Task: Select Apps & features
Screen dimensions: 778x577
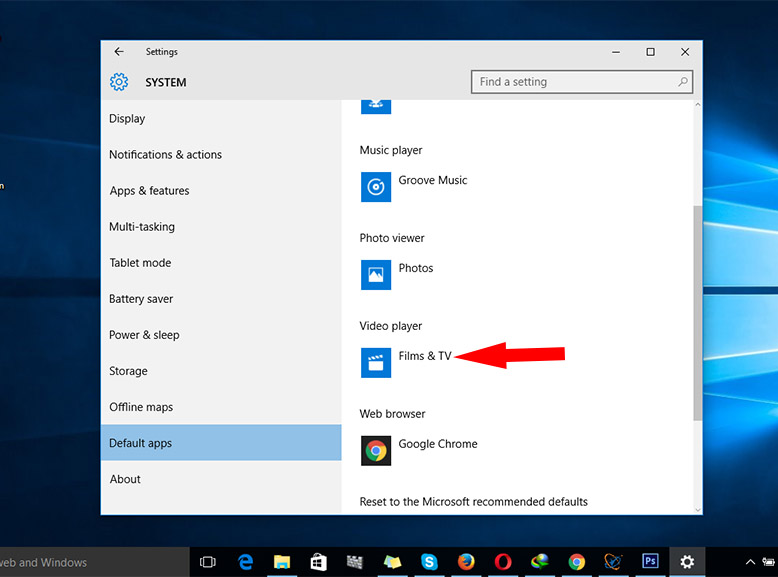Action: click(x=221, y=191)
